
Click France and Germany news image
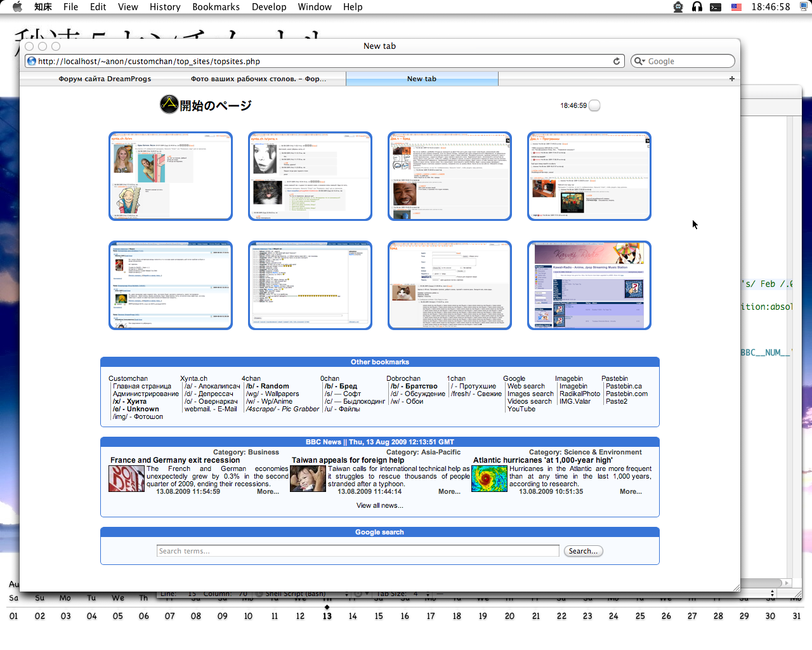click(x=127, y=479)
